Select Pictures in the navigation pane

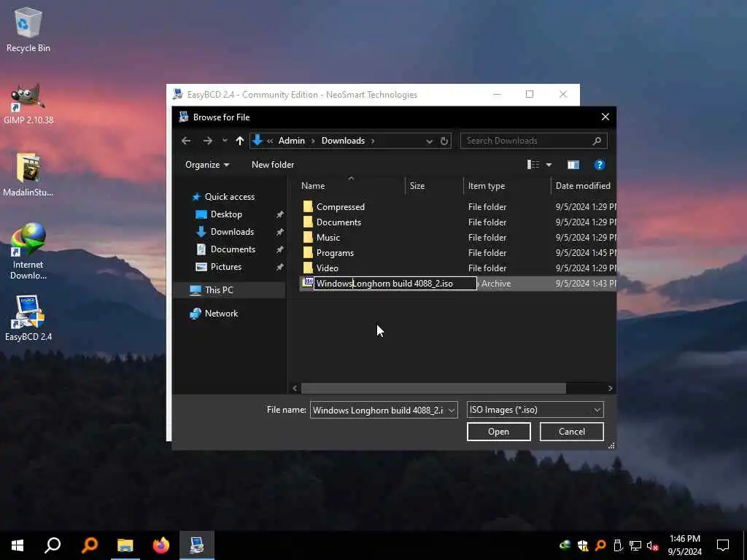coord(226,267)
